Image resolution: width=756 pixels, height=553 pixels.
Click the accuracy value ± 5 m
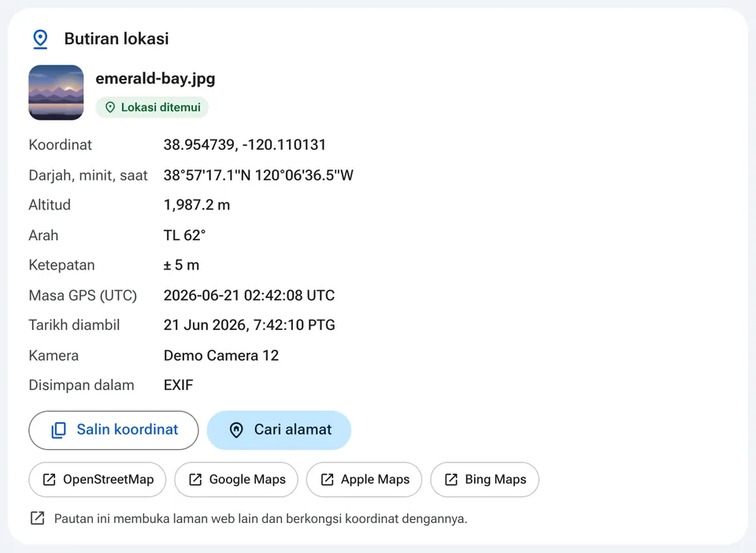(181, 265)
